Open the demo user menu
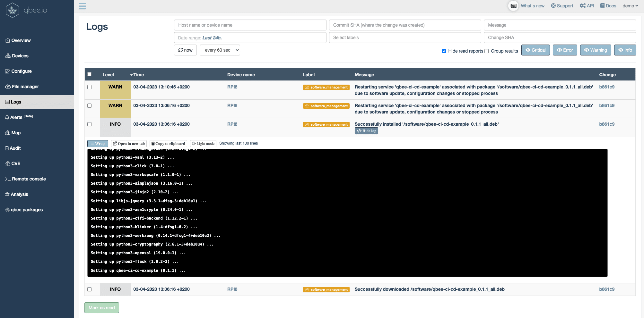This screenshot has width=644, height=318. coord(630,6)
